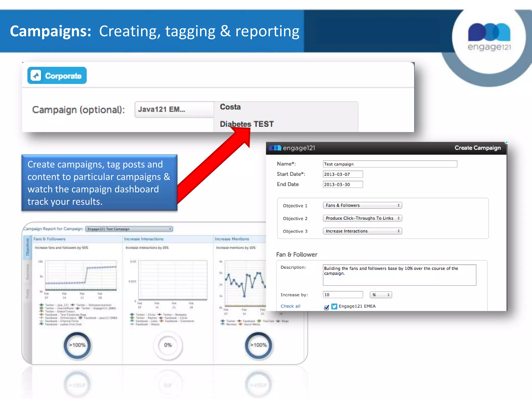Viewport: 532px width, 399px height.
Task: Click the 'Increase interactions by 25%' text
Action: point(147,248)
